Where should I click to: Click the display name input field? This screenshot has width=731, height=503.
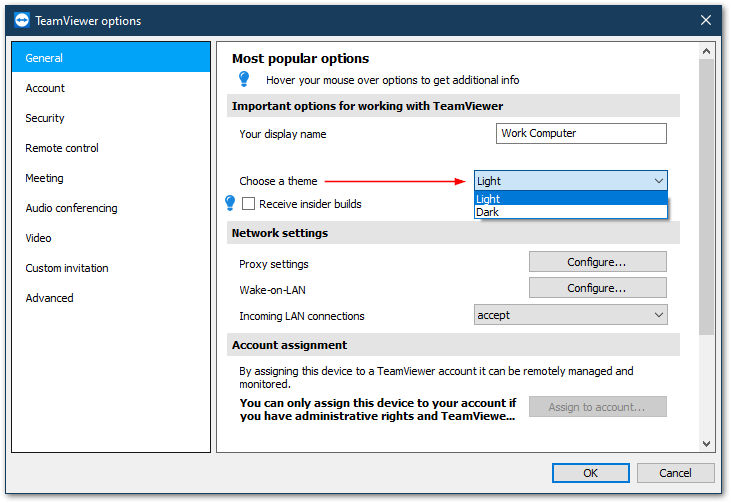(581, 133)
